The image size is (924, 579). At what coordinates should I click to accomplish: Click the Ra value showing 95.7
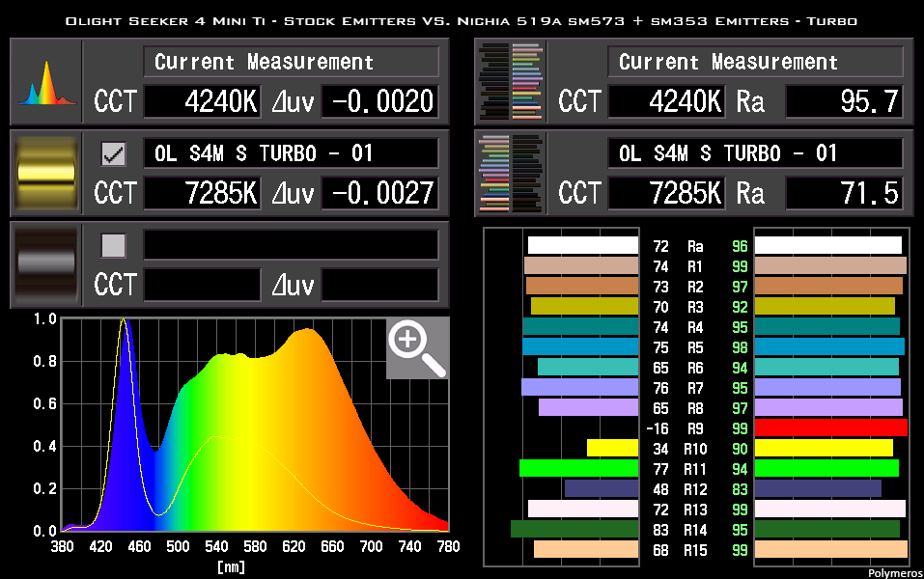click(x=845, y=101)
